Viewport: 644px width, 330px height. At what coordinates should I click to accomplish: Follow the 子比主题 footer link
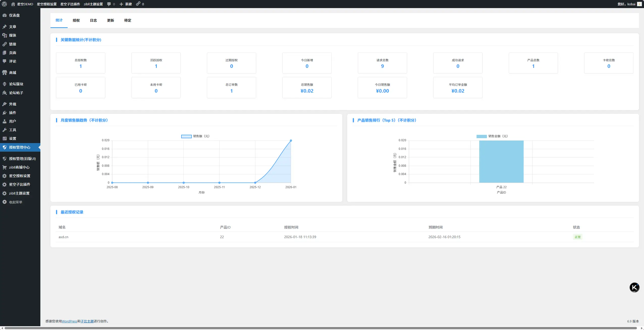[87, 321]
